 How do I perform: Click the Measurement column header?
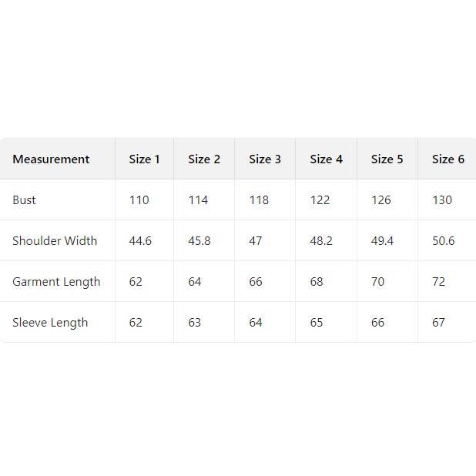[51, 159]
